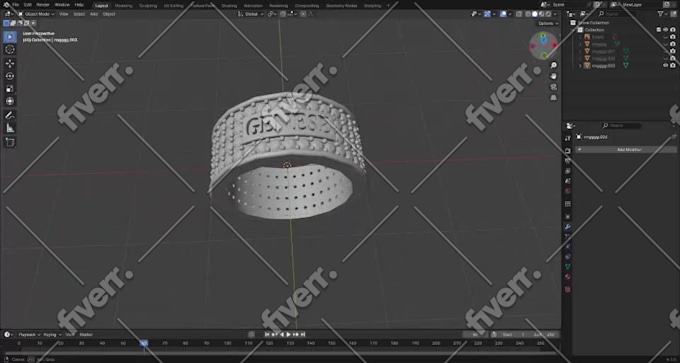The width and height of the screenshot is (680, 363).
Task: Toggle Collection exclude checkbox in outliner
Action: pyautogui.click(x=658, y=29)
